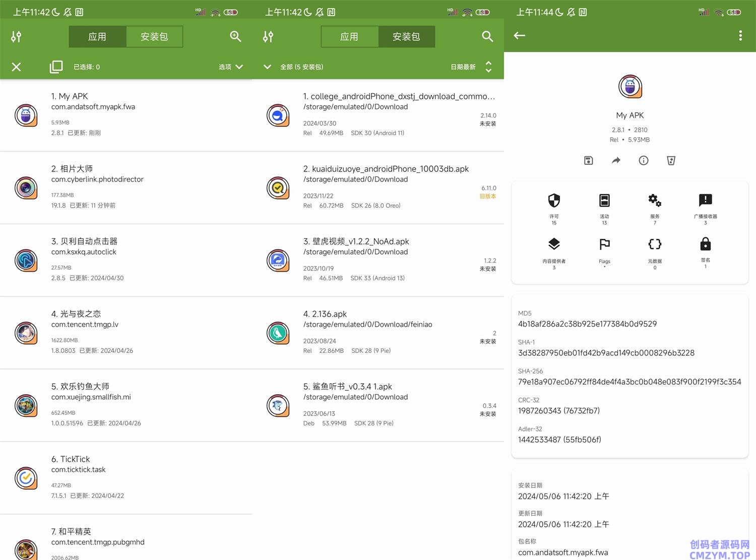Viewport: 756px width, 560px height.
Task: Tap the 签名 signature lock icon
Action: click(x=705, y=244)
